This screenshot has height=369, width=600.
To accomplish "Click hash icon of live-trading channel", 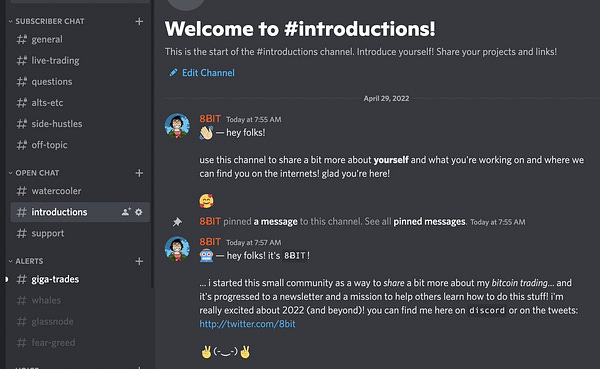I will tap(21, 60).
